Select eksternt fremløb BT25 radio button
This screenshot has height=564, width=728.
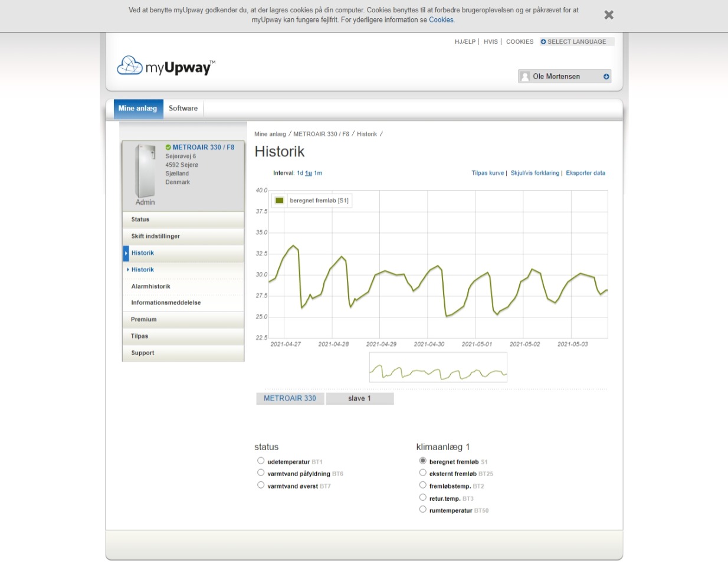422,473
